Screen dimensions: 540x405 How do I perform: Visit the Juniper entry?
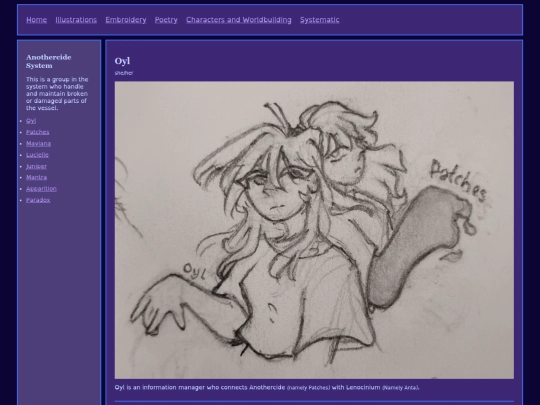point(37,166)
